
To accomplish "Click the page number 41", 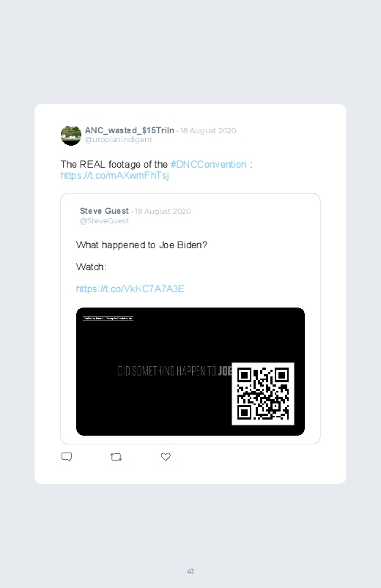I will click(x=190, y=571).
